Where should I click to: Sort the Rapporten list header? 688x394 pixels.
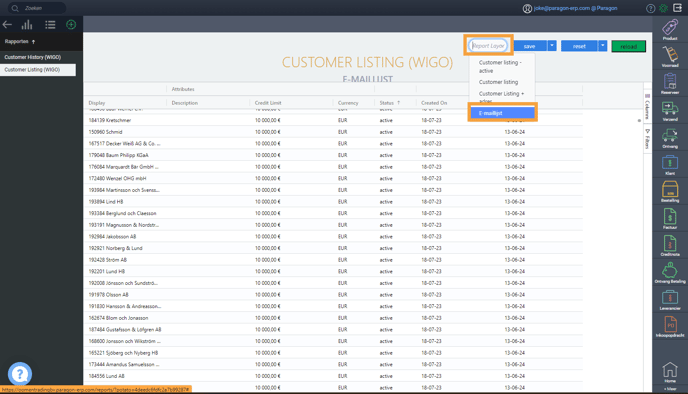[x=20, y=42]
